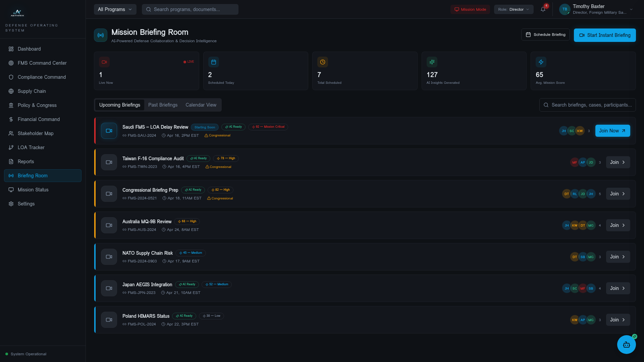Toggle Mission Mode

coord(470,9)
